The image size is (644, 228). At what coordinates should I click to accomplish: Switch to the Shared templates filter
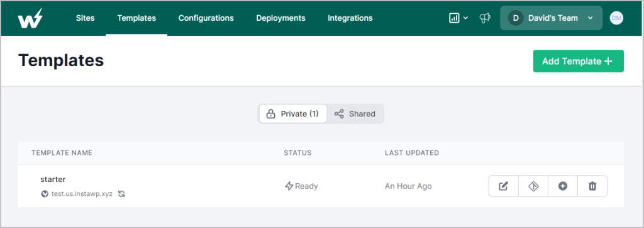(355, 113)
